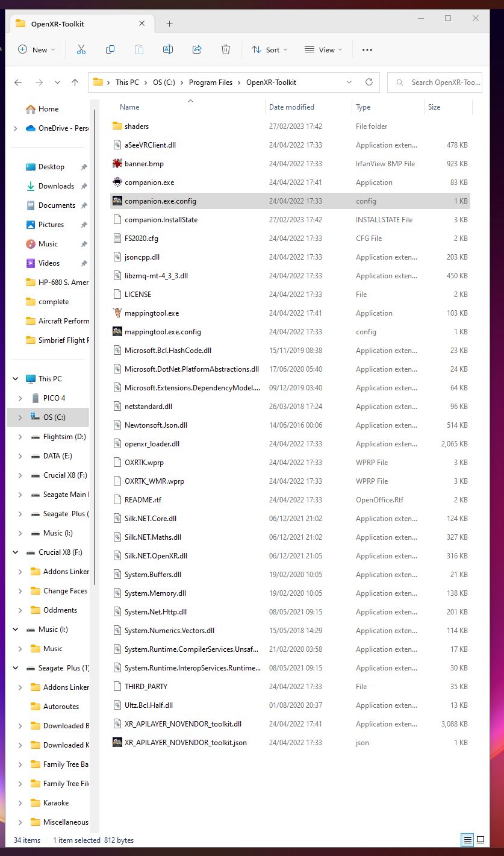Viewport: 504px width, 856px height.
Task: Click the Cut scissors icon
Action: pos(81,49)
